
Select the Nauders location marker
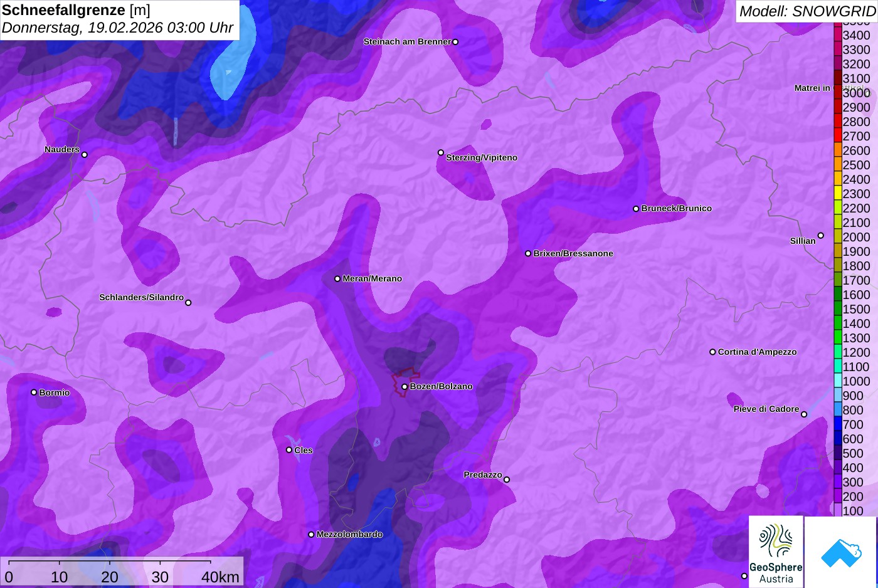pyautogui.click(x=85, y=155)
